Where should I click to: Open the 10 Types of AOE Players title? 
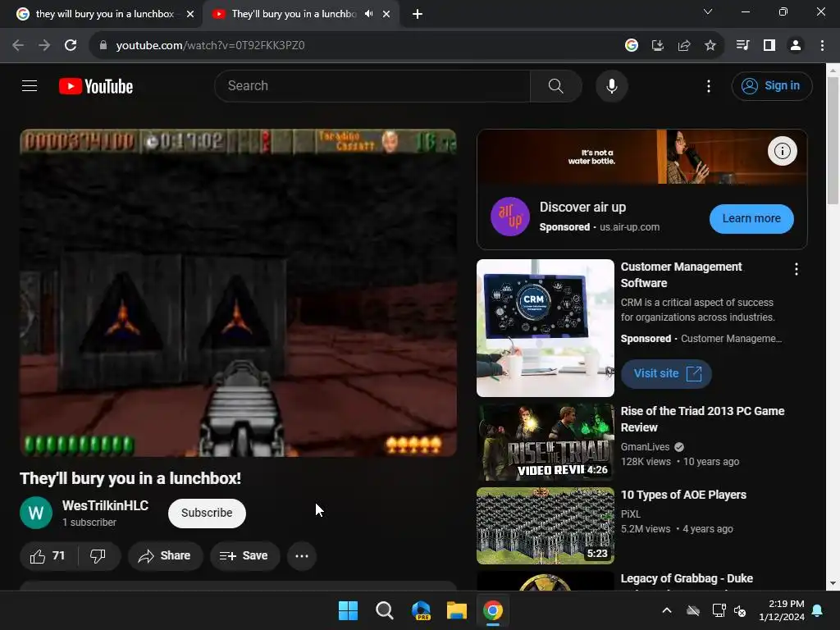click(683, 495)
